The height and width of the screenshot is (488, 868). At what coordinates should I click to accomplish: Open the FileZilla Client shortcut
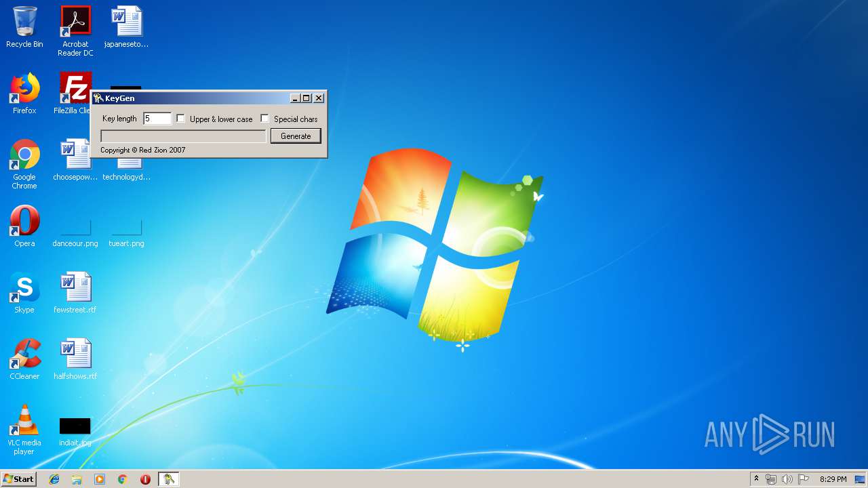coord(72,94)
